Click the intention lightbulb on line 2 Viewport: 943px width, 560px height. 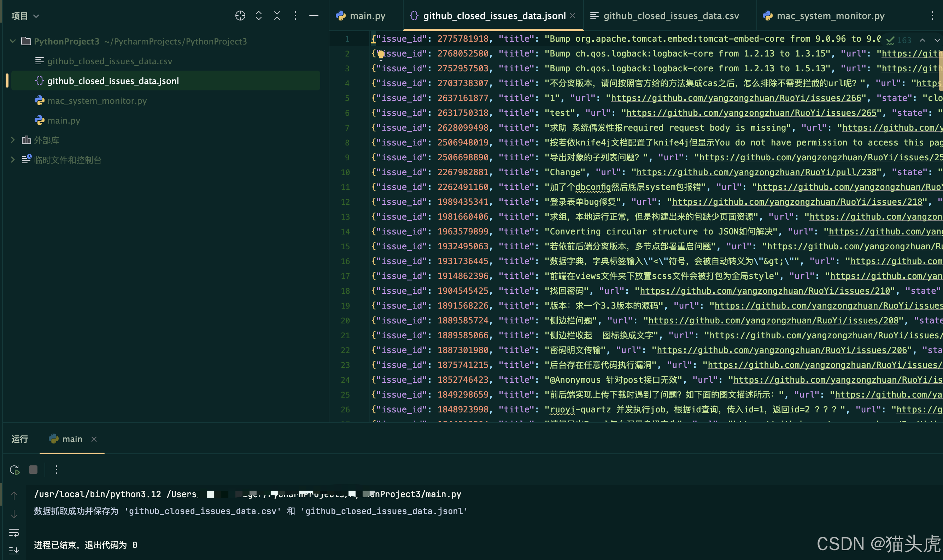(381, 55)
